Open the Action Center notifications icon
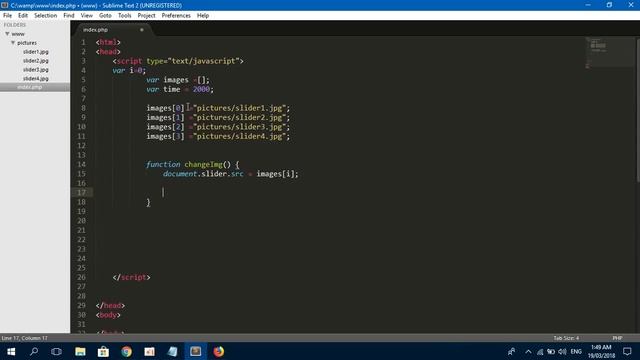Screen dimensions: 640x360 627,351
